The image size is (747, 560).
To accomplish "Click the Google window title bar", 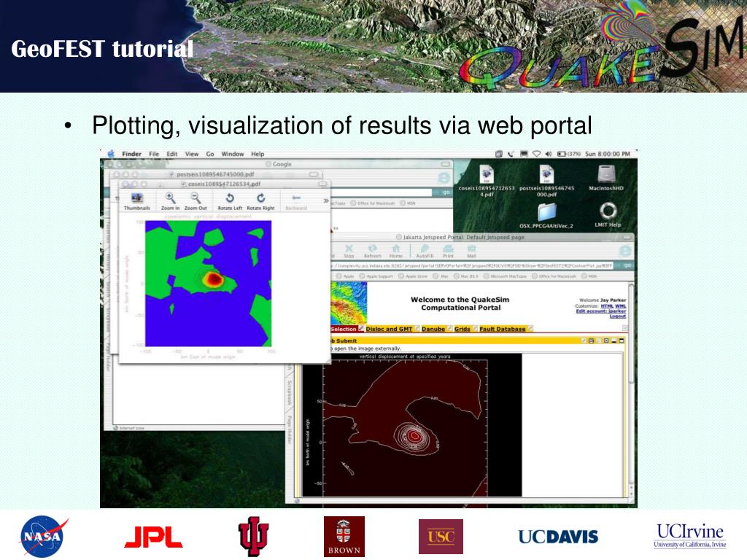I will [x=279, y=164].
